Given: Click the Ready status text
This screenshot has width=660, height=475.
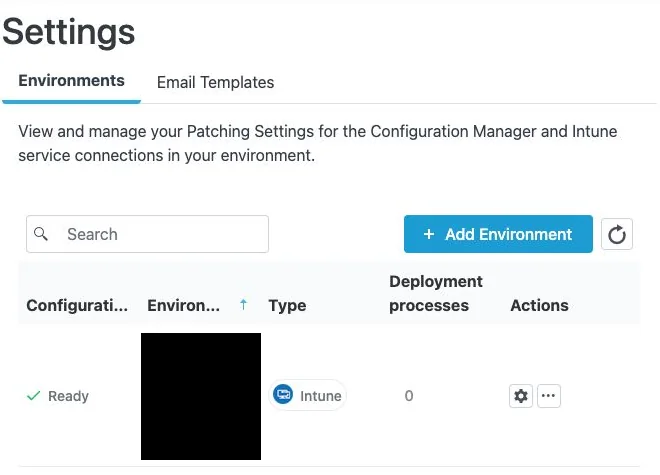Looking at the screenshot, I should pyautogui.click(x=68, y=396).
